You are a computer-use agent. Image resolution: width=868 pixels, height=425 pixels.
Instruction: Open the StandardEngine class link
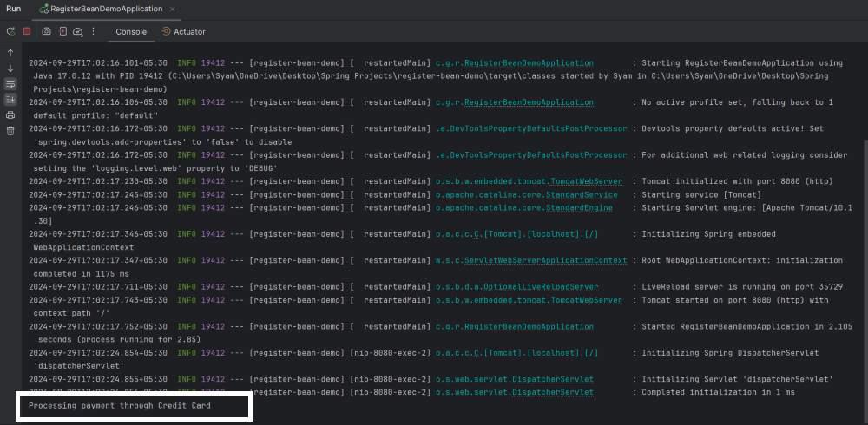coord(579,208)
